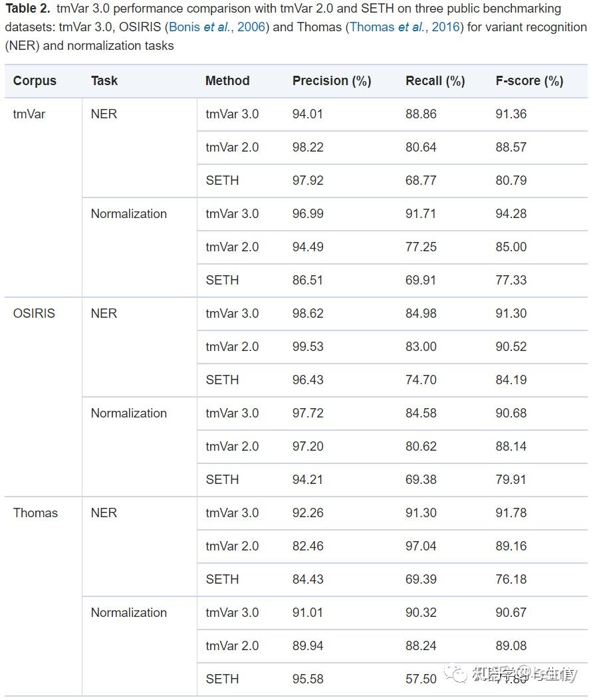Click the 97.04 recall value

tap(421, 546)
